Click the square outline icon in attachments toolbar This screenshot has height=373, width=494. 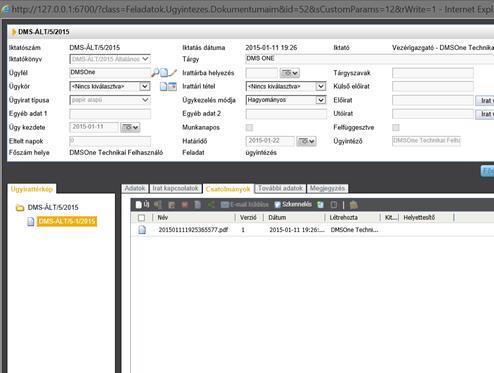(x=334, y=205)
